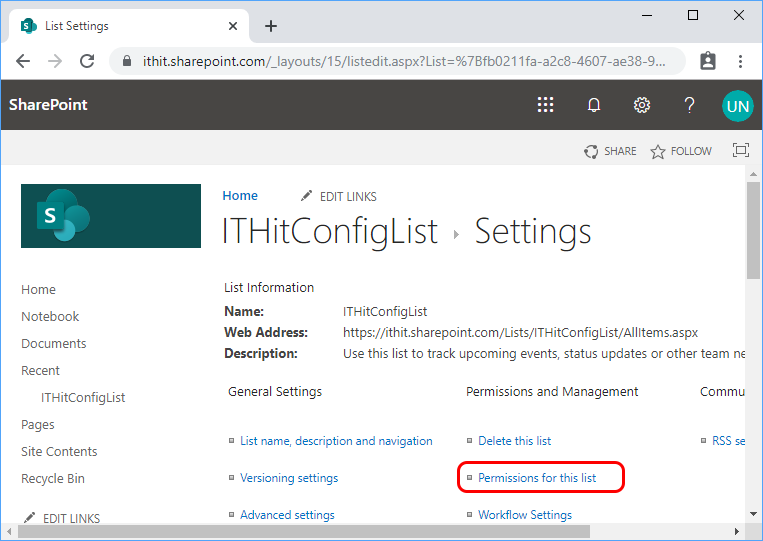Open the browser profile icon
Viewport: 763px width, 541px height.
click(708, 61)
